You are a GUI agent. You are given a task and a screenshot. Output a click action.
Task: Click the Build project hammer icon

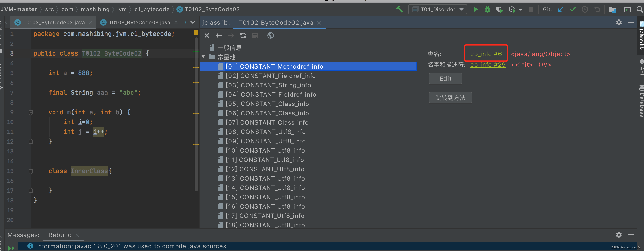point(399,10)
